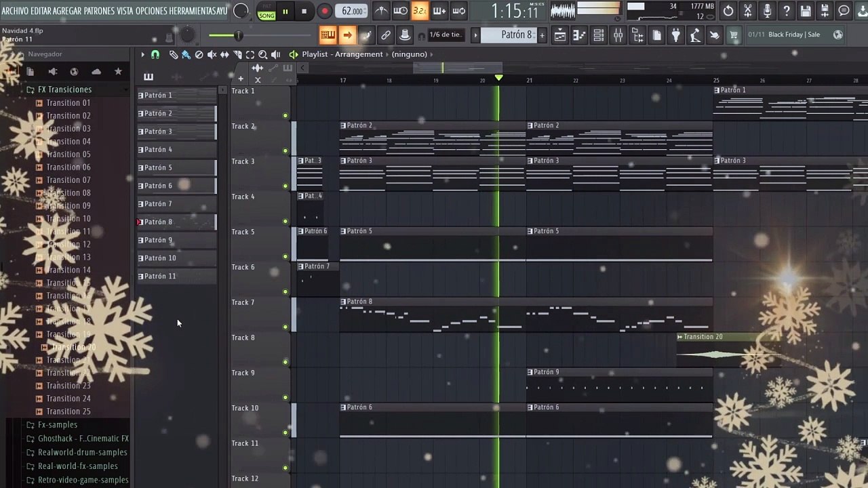
Task: Open the PATRONES menu
Action: [99, 11]
